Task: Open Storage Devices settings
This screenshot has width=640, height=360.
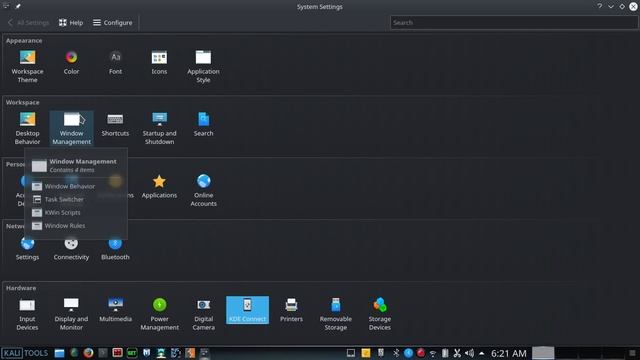Action: [x=380, y=314]
